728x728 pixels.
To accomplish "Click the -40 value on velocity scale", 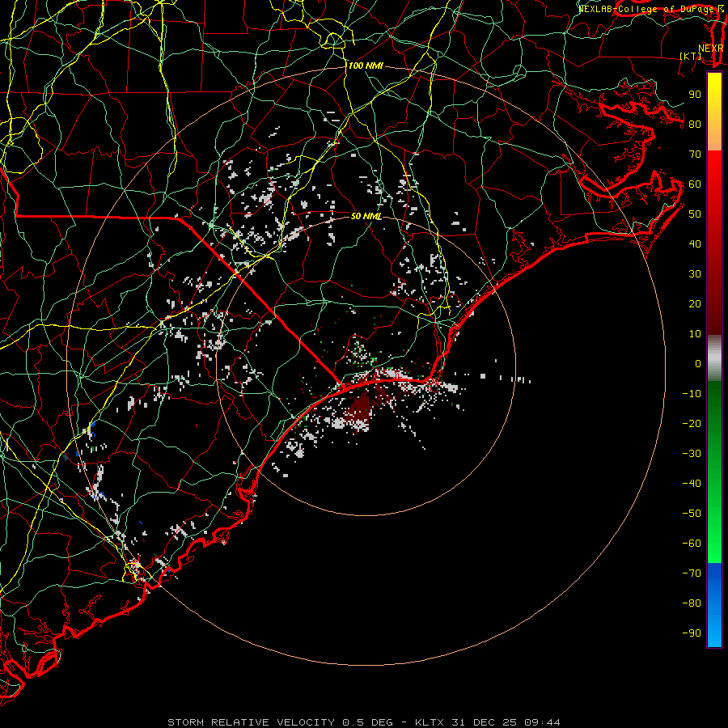I will (692, 484).
